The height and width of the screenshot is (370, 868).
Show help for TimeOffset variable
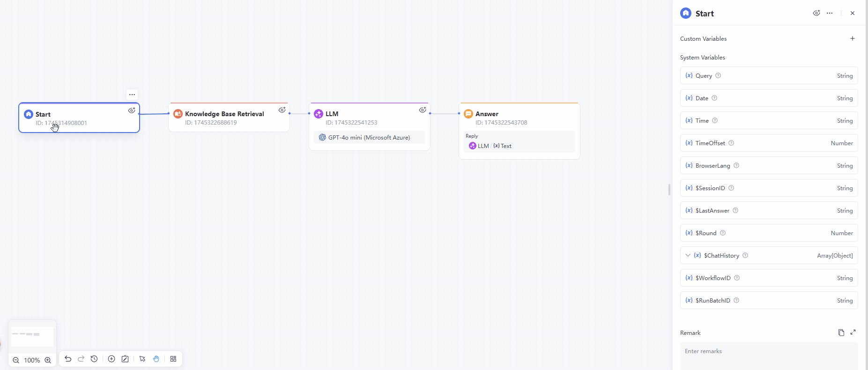tap(731, 143)
